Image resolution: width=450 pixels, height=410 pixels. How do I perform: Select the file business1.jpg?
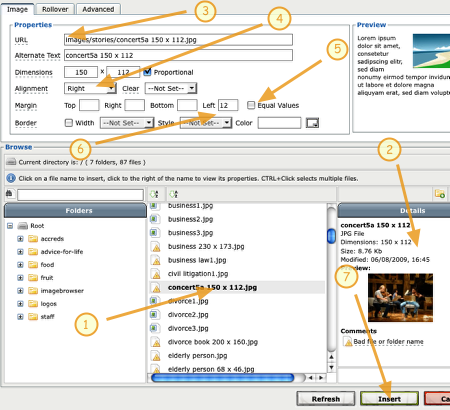[190, 206]
